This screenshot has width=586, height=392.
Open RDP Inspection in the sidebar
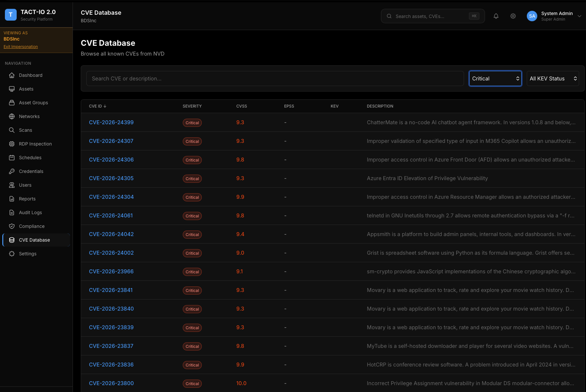(35, 144)
